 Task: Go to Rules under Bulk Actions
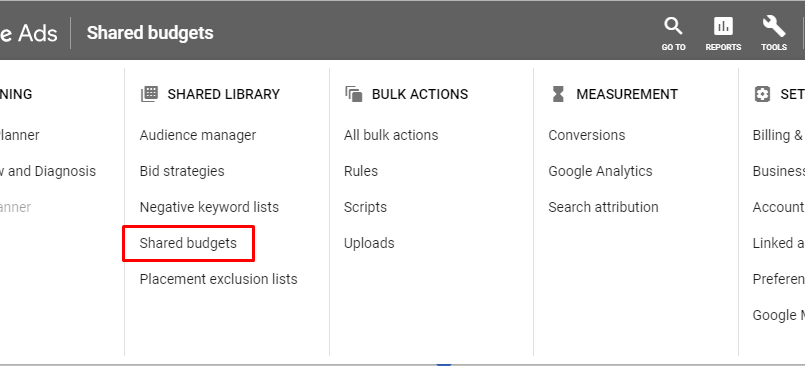[x=361, y=171]
